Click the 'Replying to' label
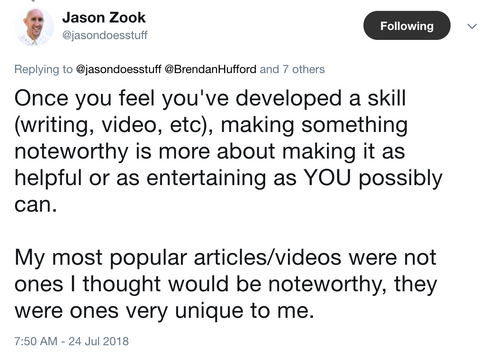This screenshot has height=361, width=487. (43, 69)
